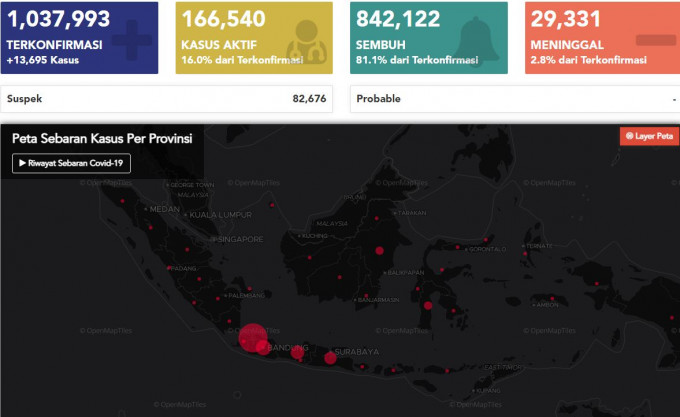Select the 1,037,993 Terkonfirmasi card
This screenshot has height=417, width=680.
(80, 38)
